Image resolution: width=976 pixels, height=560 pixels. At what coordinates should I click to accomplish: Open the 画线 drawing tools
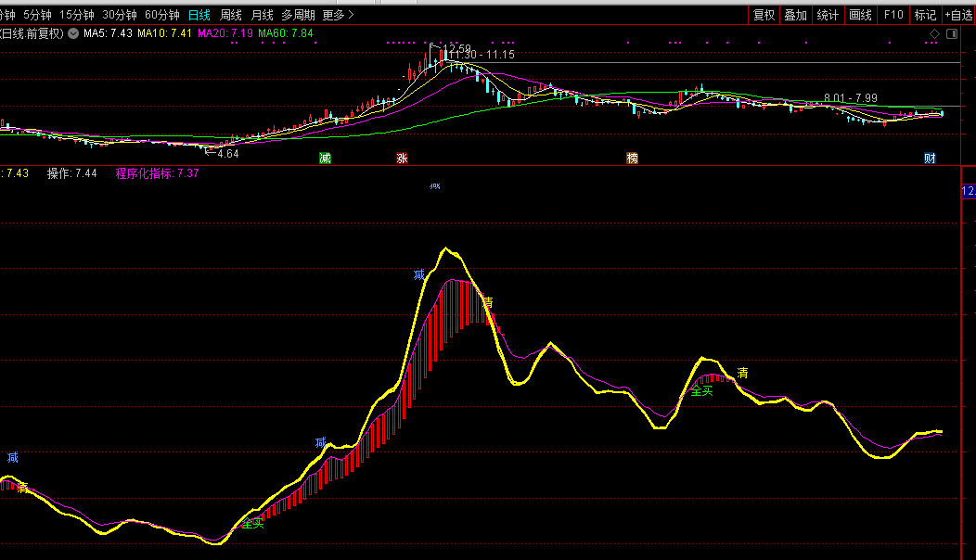pos(861,15)
